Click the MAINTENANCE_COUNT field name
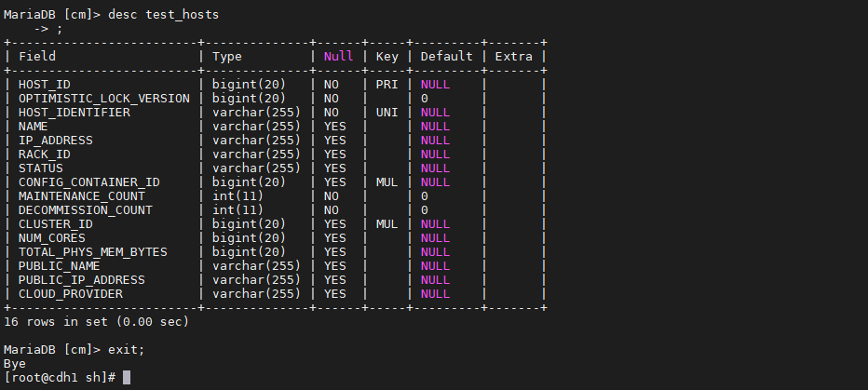868x390 pixels. tap(81, 196)
